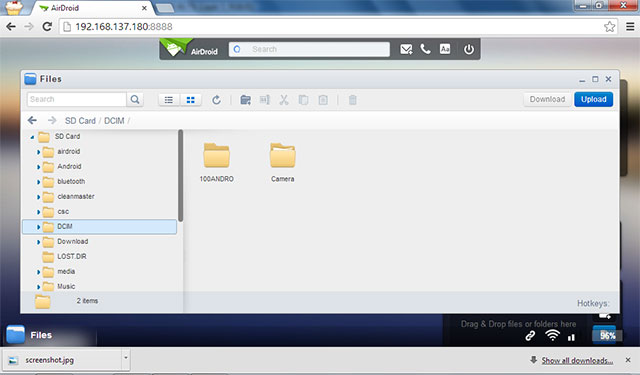Screen dimensions: 640x375
Task: Open AirDroid messages envelope icon
Action: [406, 49]
